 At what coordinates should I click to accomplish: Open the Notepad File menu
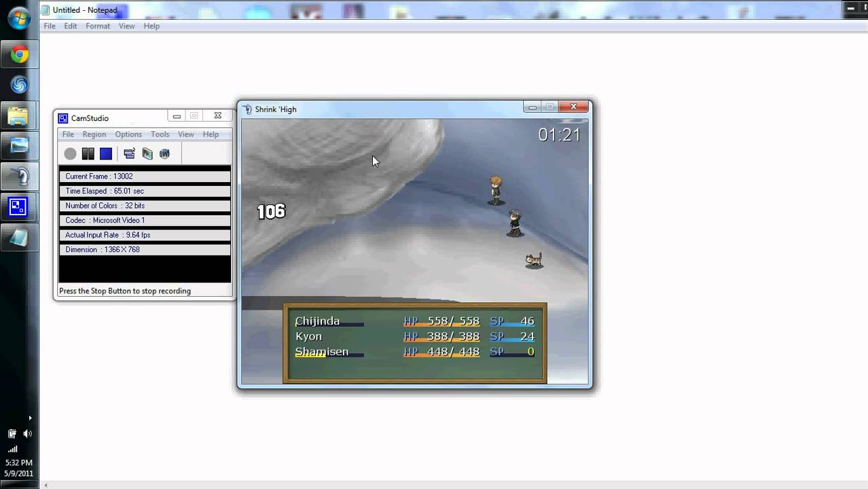point(50,26)
